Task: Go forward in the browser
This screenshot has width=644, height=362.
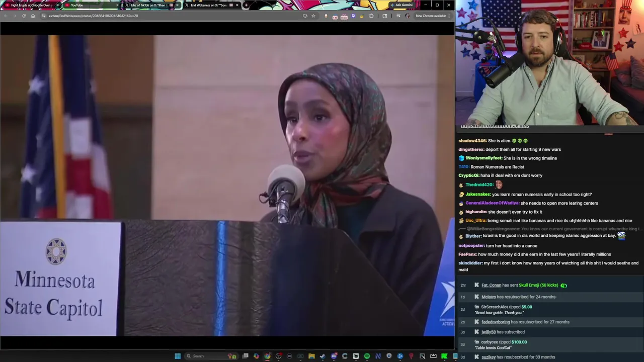Action: (x=14, y=16)
